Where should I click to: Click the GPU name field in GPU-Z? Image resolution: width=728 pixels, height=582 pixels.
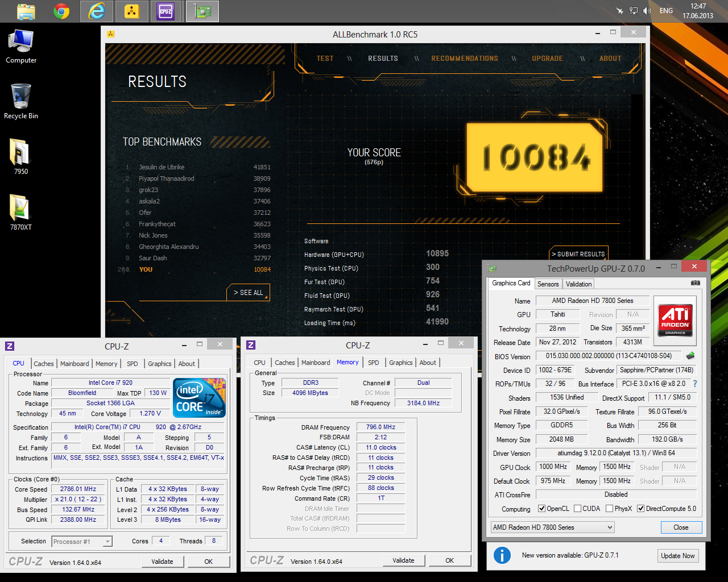557,314
